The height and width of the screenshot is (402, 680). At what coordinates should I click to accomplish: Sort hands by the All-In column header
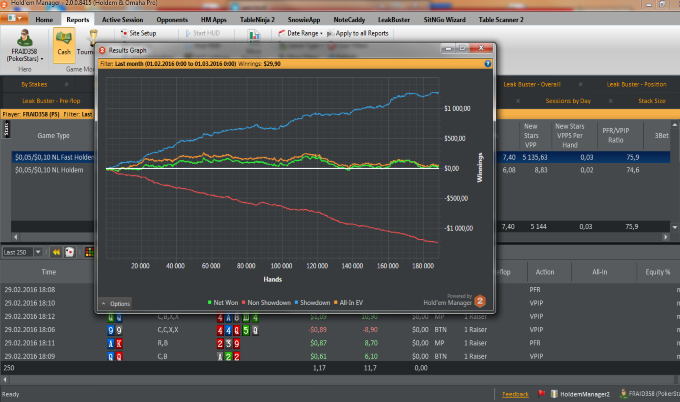point(600,272)
